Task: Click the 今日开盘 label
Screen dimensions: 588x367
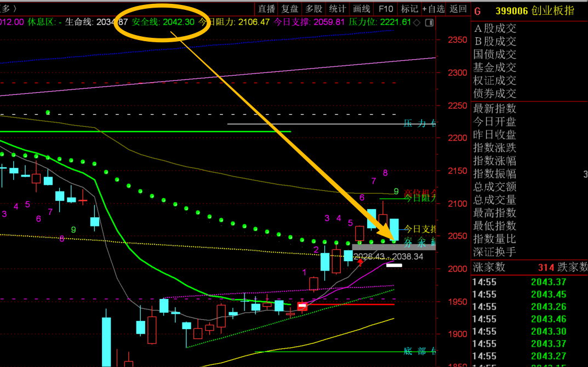Action: pyautogui.click(x=495, y=122)
